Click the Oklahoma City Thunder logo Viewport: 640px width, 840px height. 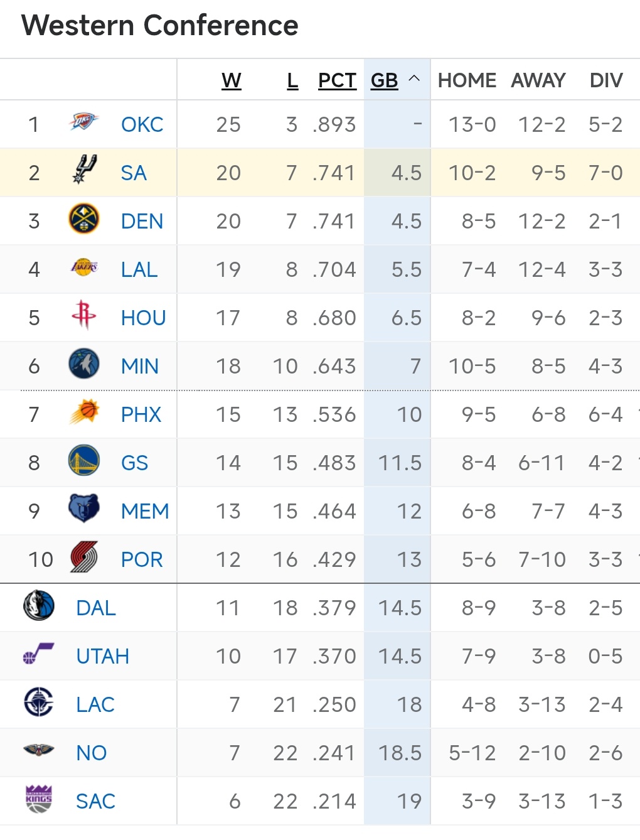pos(83,122)
